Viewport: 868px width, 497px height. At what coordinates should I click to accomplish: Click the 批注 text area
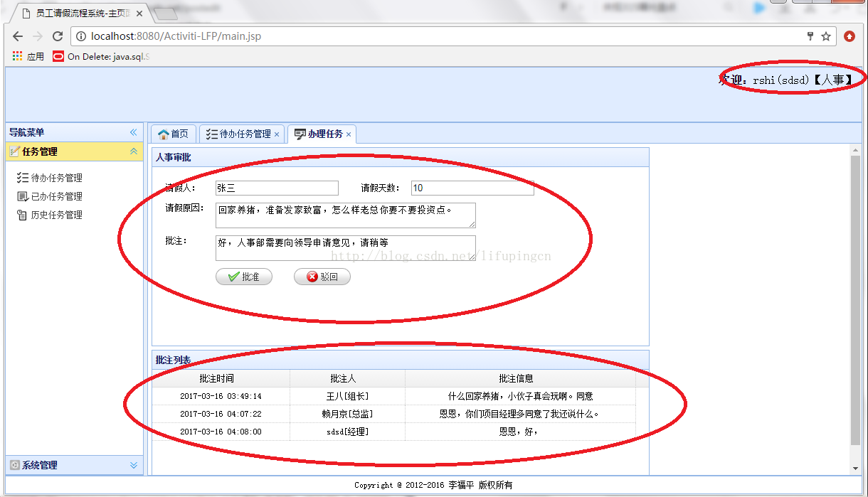tap(346, 248)
